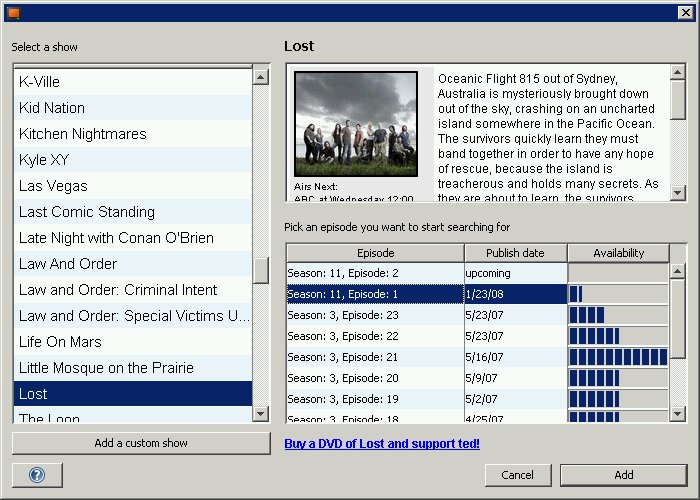
Task: Click the help question mark icon
Action: pos(37,475)
